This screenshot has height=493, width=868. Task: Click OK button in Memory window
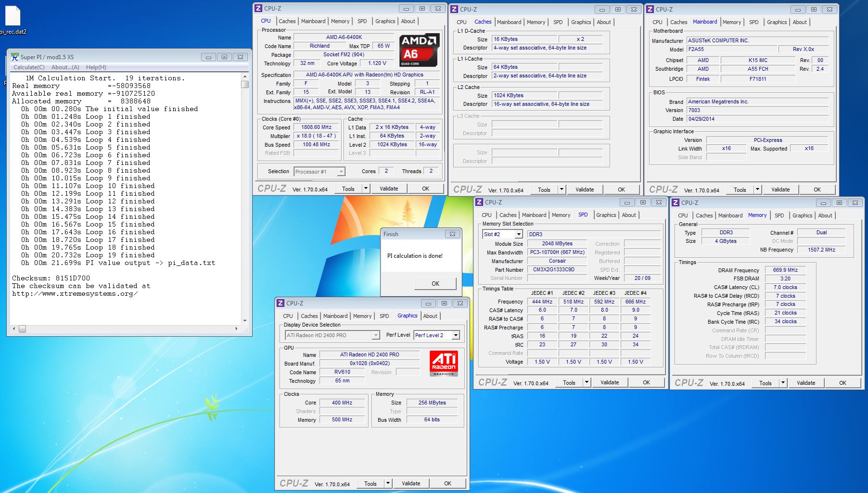pyautogui.click(x=842, y=383)
